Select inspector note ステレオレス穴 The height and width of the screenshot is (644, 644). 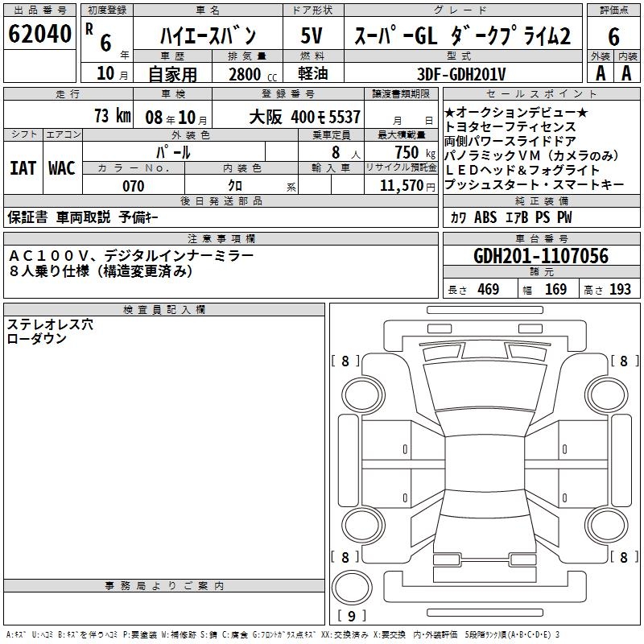[x=50, y=324]
